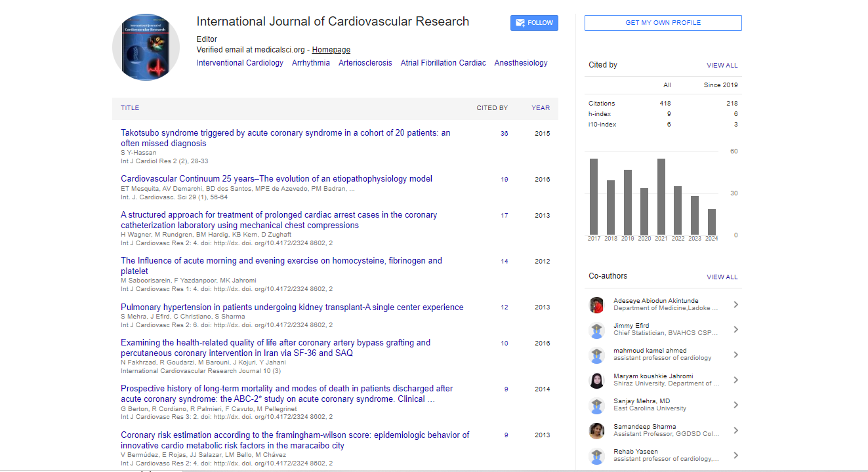868x472 pixels.
Task: Open Prospective history long-term mortality article
Action: click(287, 393)
